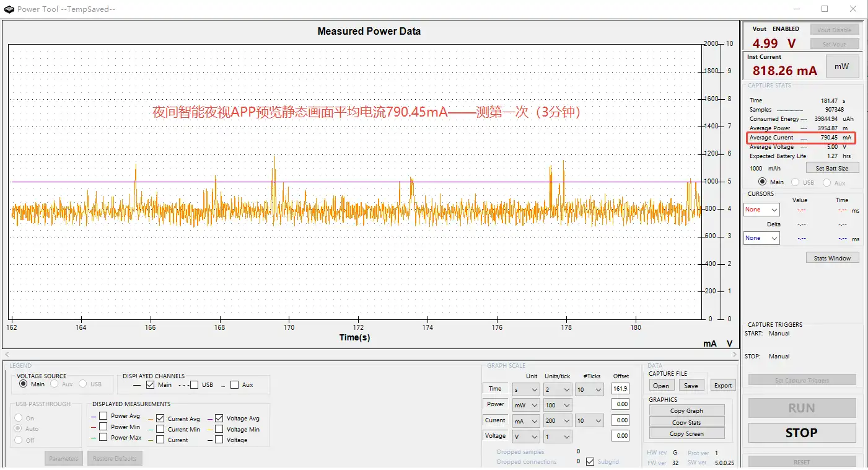Viewport: 868px width, 470px height.
Task: Click the Current offset input field
Action: tap(620, 420)
